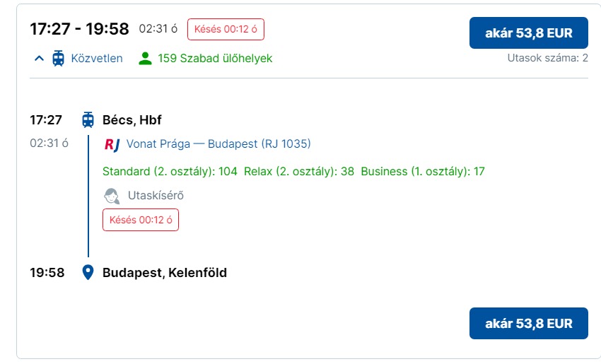Collapse the trip details chevron
This screenshot has height=364, width=601.
(39, 58)
